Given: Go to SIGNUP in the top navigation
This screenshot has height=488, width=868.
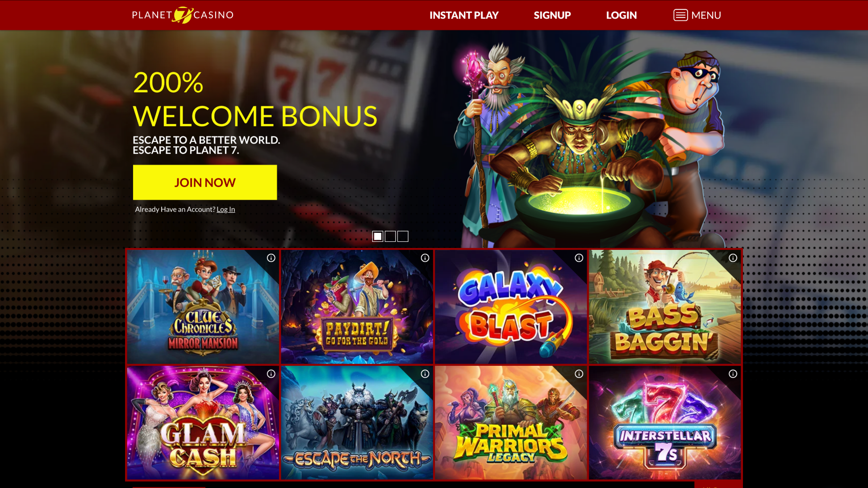Looking at the screenshot, I should (552, 15).
